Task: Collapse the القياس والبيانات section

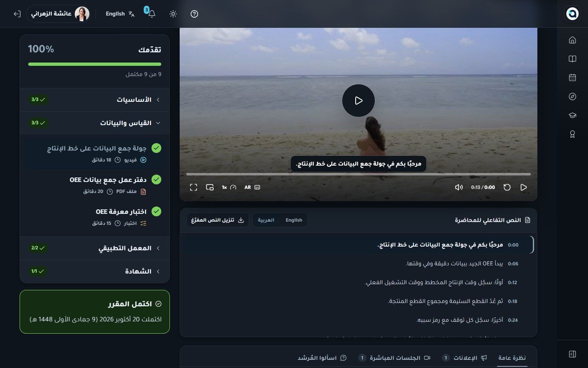Action: tap(95, 123)
